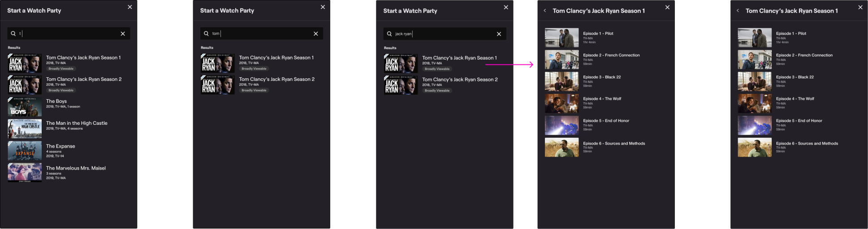Screen dimensions: 868x229
Task: Click Black 22 thumbnail in left episode list
Action: pyautogui.click(x=562, y=81)
